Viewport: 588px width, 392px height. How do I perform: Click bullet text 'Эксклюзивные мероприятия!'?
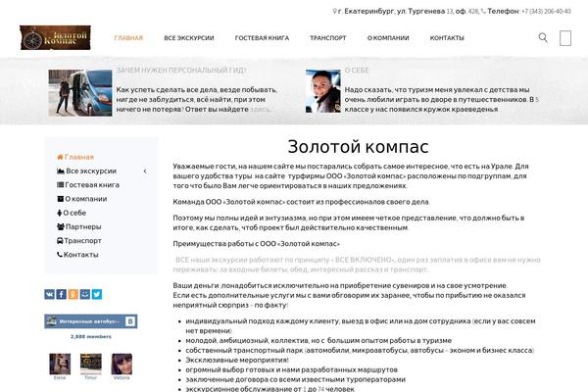point(237,360)
